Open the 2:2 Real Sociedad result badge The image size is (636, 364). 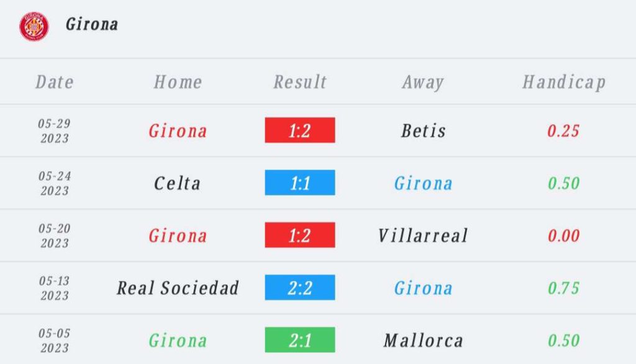pos(300,288)
